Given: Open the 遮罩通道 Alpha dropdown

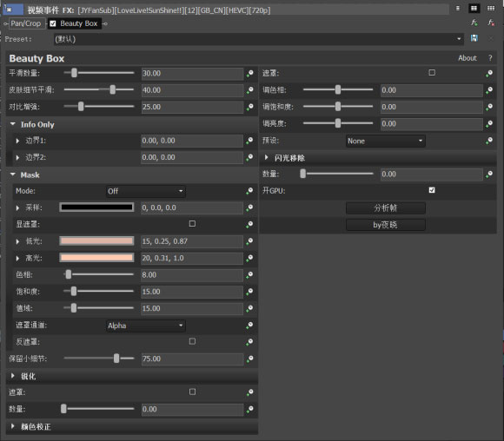Looking at the screenshot, I should point(146,326).
